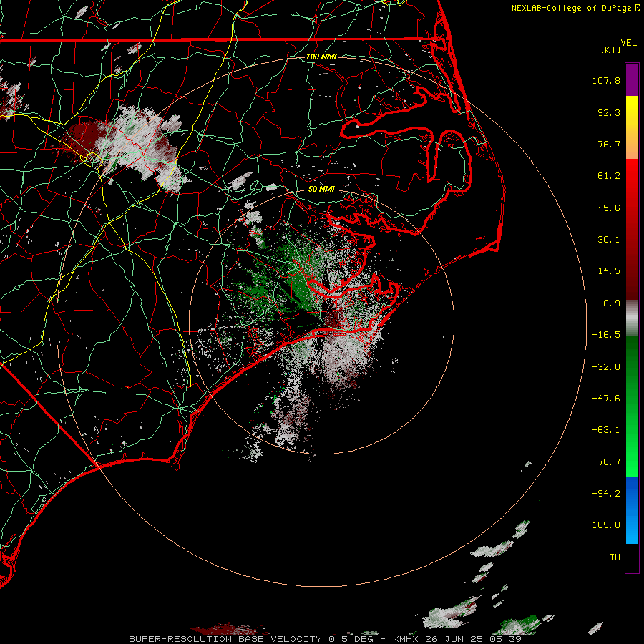This screenshot has height=644, width=644.
Task: Select the -16.5 scale value
Action: [606, 335]
